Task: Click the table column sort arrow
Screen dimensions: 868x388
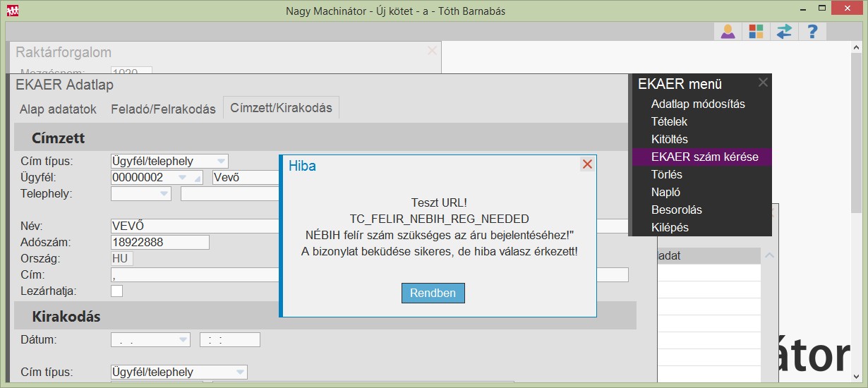Action: pos(769,255)
